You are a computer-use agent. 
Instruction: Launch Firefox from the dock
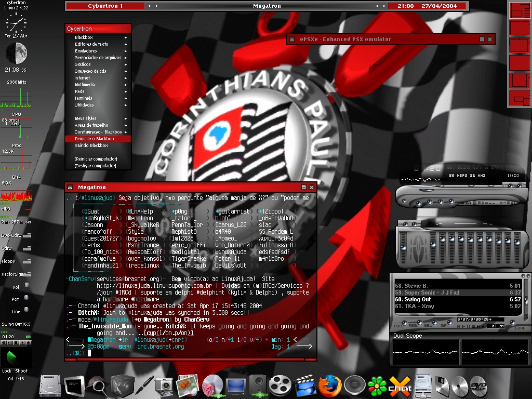(x=329, y=386)
